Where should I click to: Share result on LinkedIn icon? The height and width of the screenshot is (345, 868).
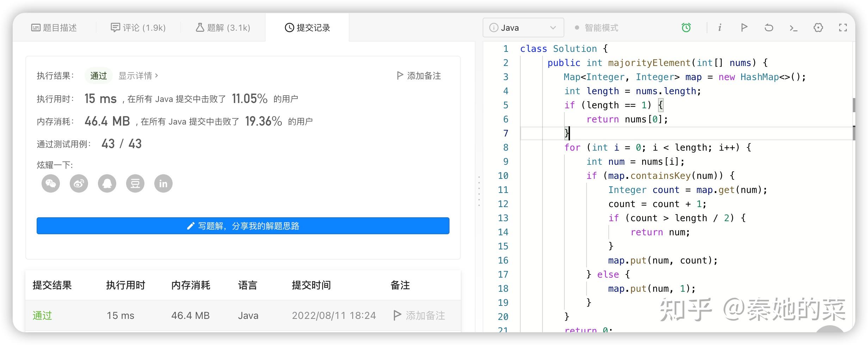click(x=163, y=183)
